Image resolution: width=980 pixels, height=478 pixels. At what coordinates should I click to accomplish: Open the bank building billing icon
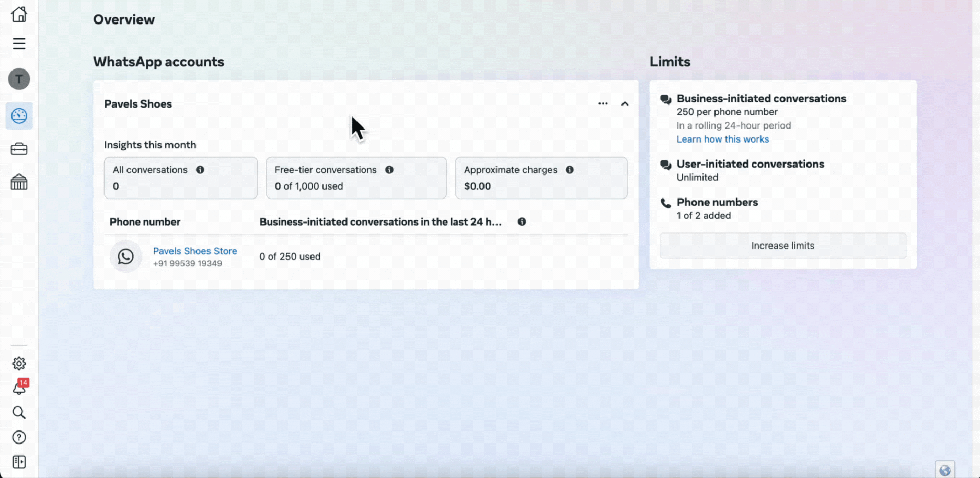[19, 182]
